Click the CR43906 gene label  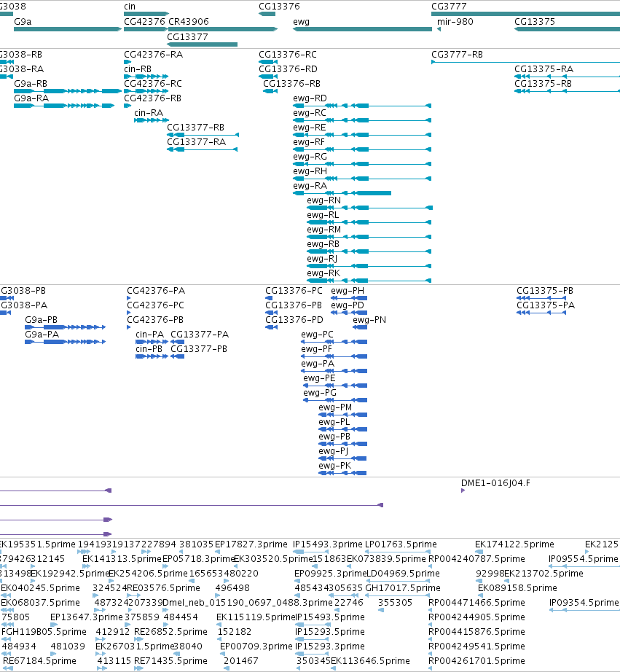(x=189, y=21)
